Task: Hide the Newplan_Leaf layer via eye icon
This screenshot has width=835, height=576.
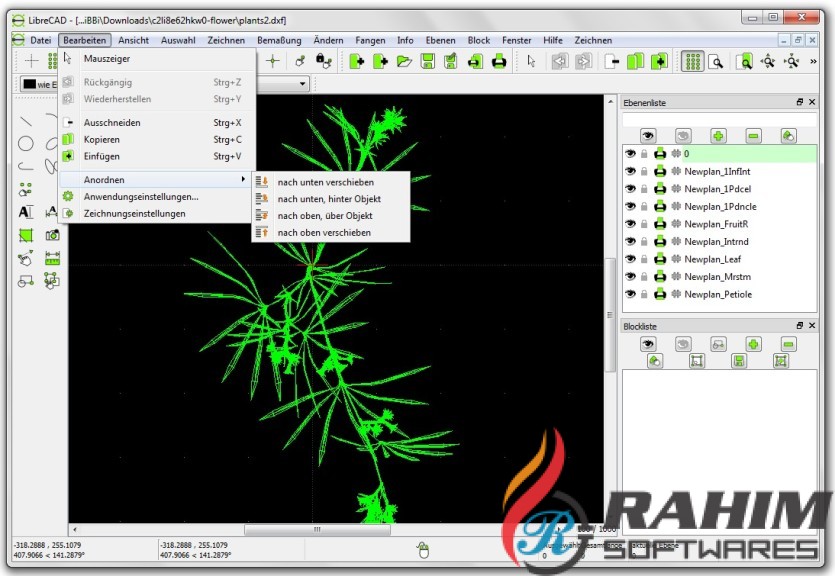Action: tap(630, 259)
